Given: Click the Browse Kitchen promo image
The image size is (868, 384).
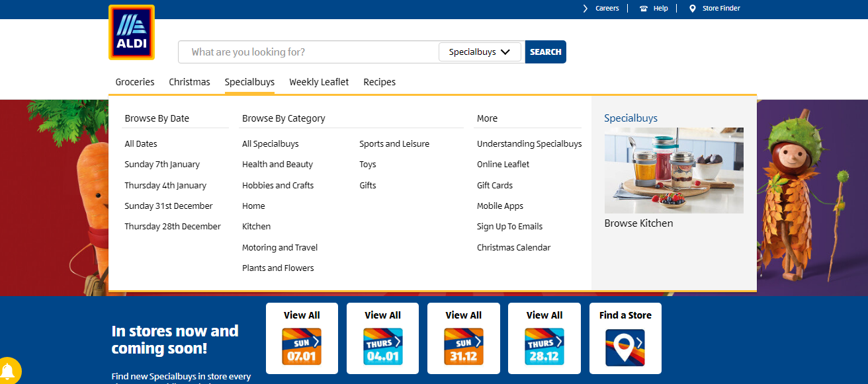Looking at the screenshot, I should (x=673, y=171).
